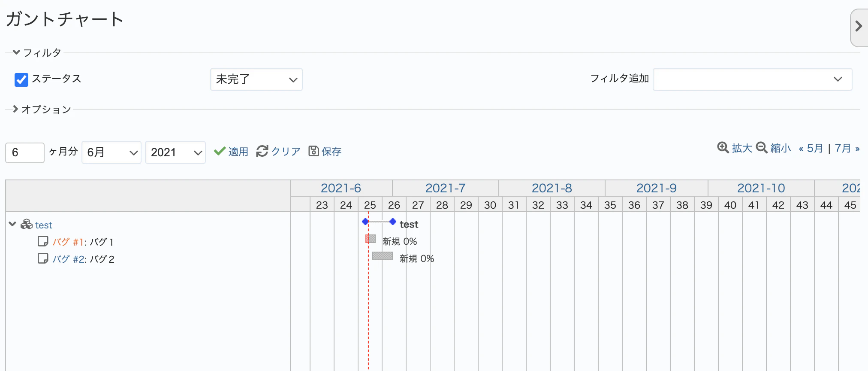Expand the オプション section

pos(42,109)
